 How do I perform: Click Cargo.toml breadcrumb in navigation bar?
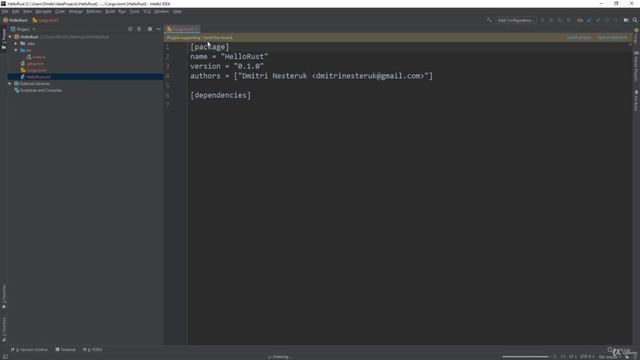coord(46,20)
